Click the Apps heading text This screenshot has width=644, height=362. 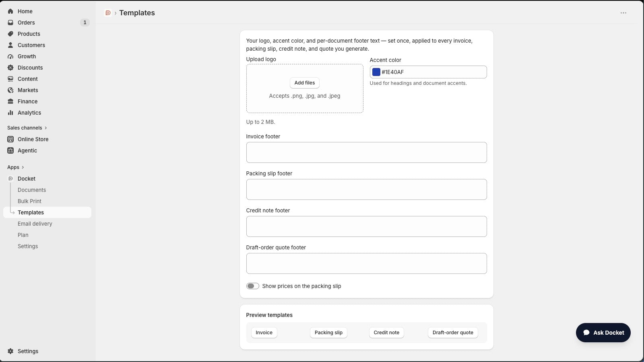(13, 167)
